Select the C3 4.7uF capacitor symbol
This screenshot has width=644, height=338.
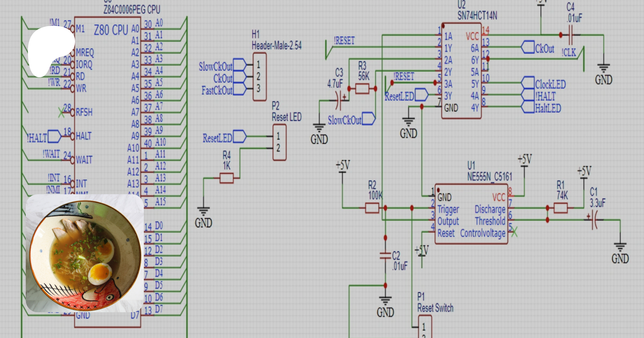coord(338,100)
